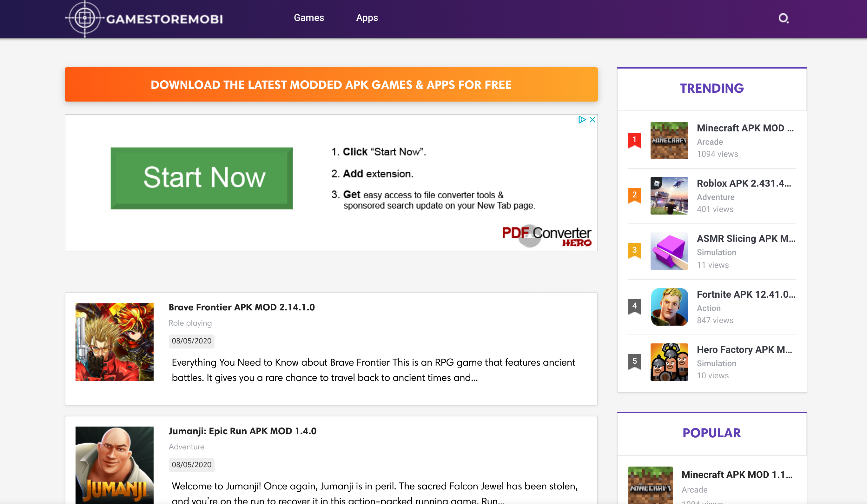This screenshot has height=504, width=867.
Task: Click the Brave Frontier description excerpt
Action: pos(373,370)
